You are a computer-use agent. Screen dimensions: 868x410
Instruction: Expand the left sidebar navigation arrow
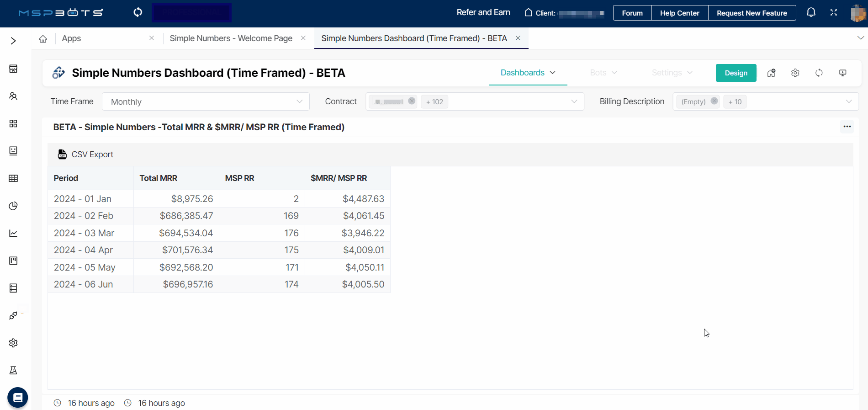[x=13, y=41]
